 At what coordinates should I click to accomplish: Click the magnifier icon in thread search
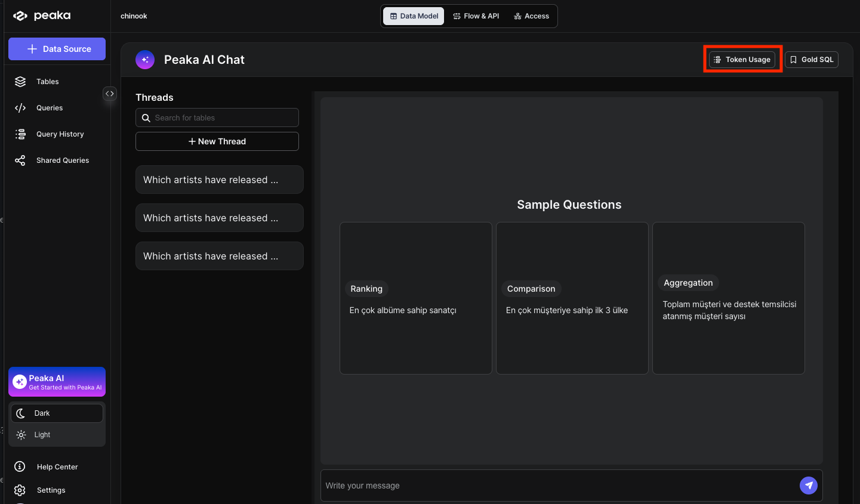point(146,118)
